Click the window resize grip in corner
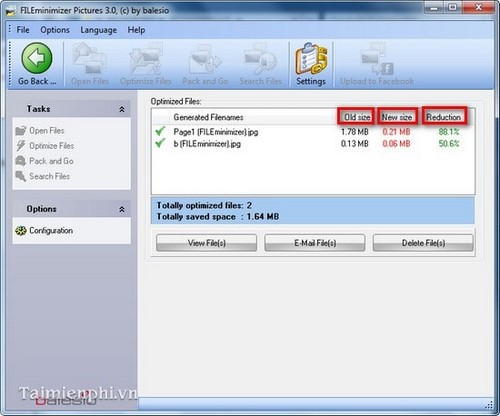This screenshot has height=416, width=500. (489, 405)
